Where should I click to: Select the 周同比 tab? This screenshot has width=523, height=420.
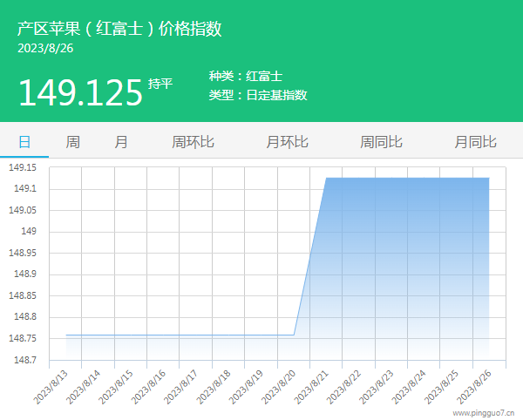tap(381, 141)
